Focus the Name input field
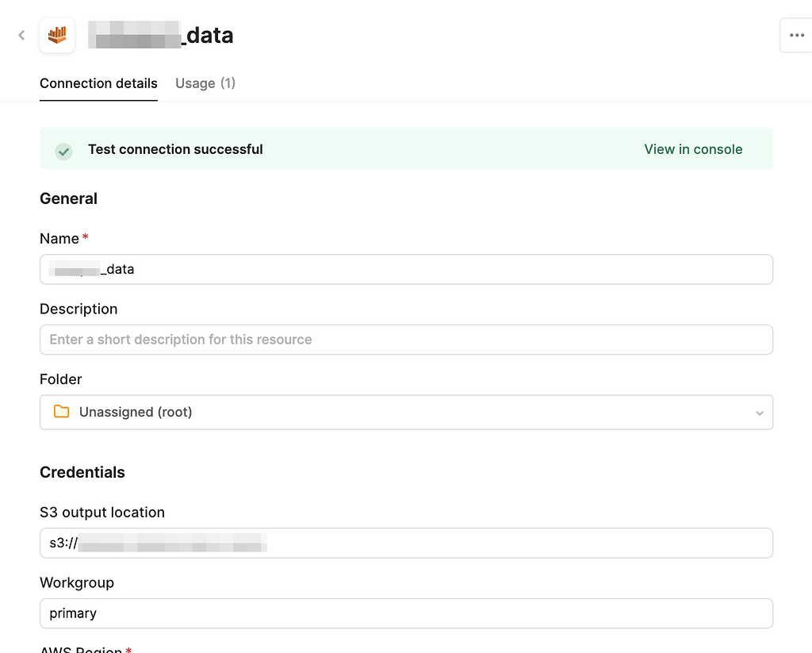The width and height of the screenshot is (812, 653). 406,269
